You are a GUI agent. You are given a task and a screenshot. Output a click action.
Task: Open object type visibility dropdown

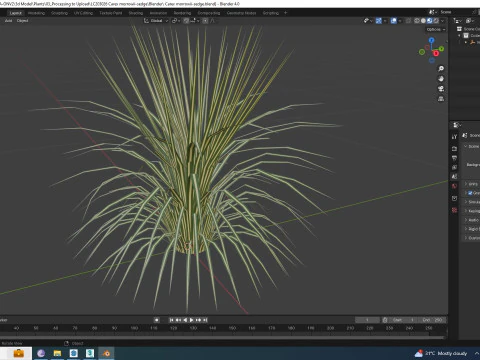coord(368,21)
